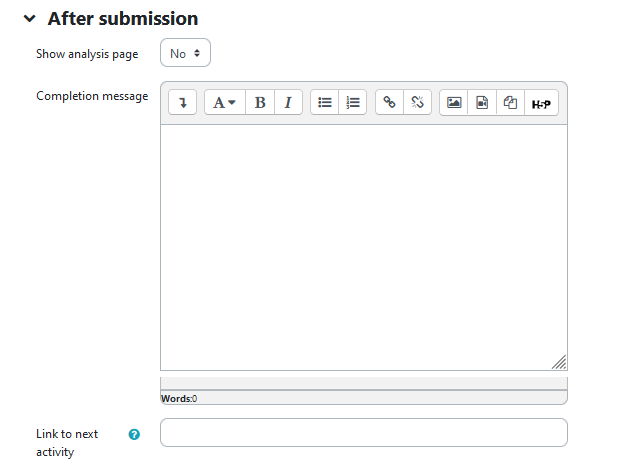Click the insert media file icon
This screenshot has height=473, width=632.
pyautogui.click(x=482, y=102)
